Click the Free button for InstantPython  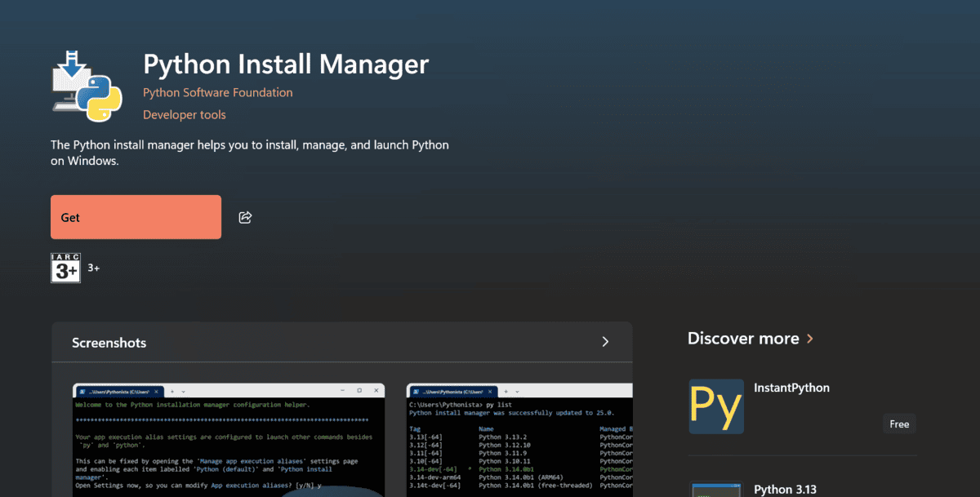pyautogui.click(x=899, y=424)
